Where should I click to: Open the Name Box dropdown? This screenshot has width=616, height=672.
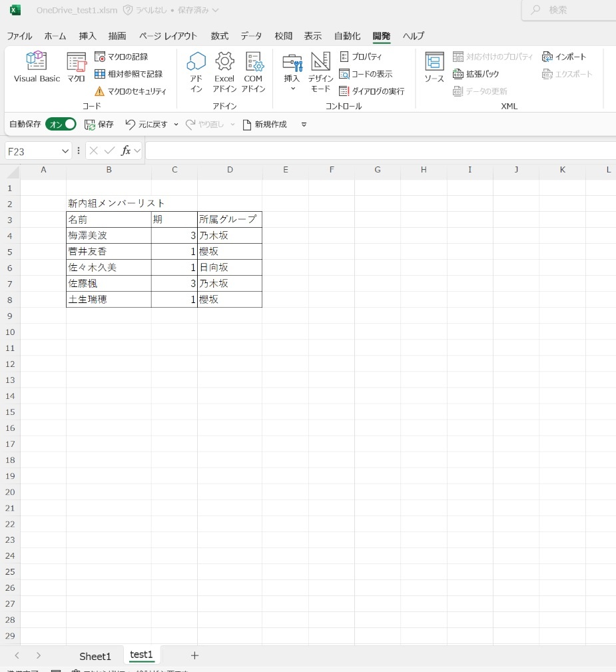tap(65, 151)
